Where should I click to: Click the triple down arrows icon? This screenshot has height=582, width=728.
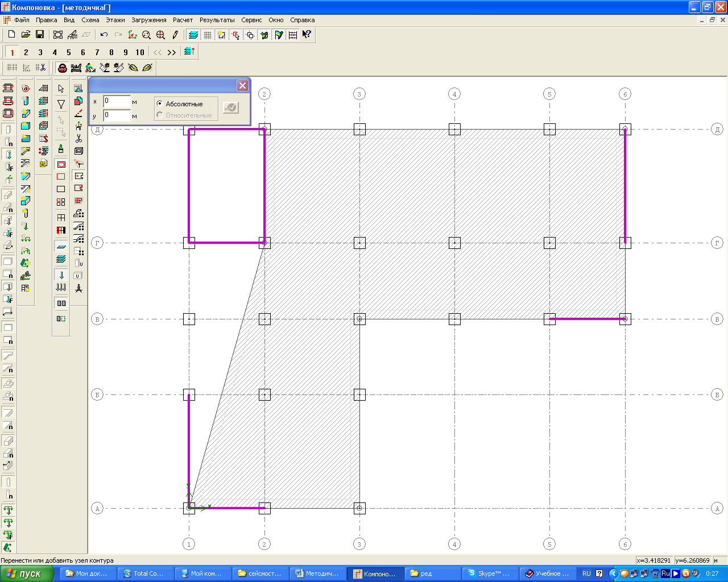[61, 288]
